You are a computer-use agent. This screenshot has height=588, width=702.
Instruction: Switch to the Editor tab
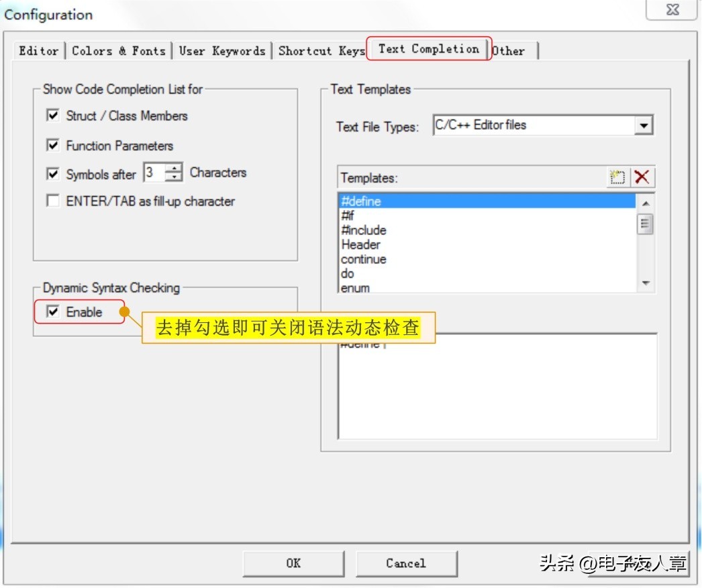[38, 50]
